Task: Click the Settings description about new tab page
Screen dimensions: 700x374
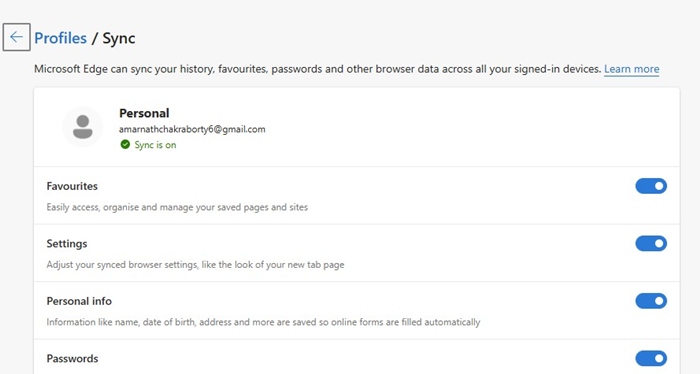Action: (x=196, y=265)
